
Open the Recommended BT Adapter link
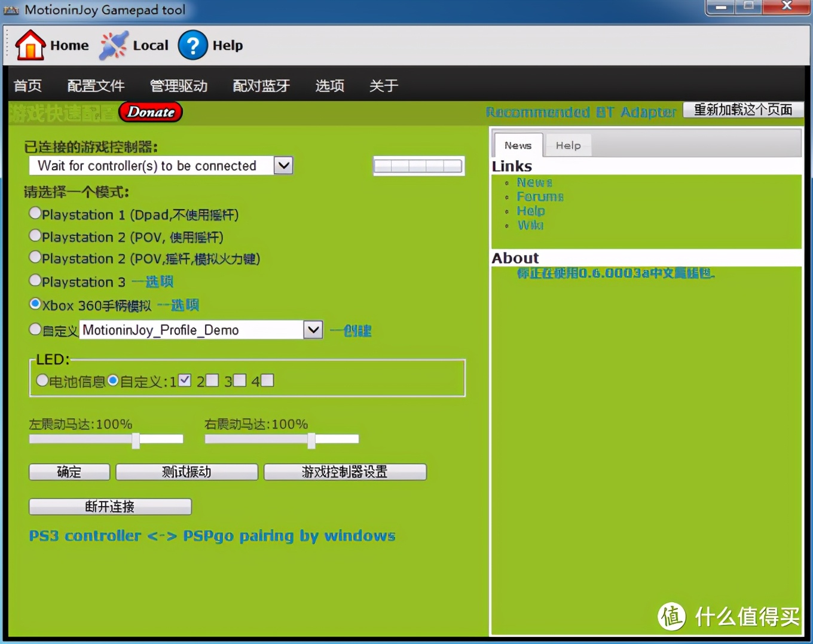tap(581, 112)
